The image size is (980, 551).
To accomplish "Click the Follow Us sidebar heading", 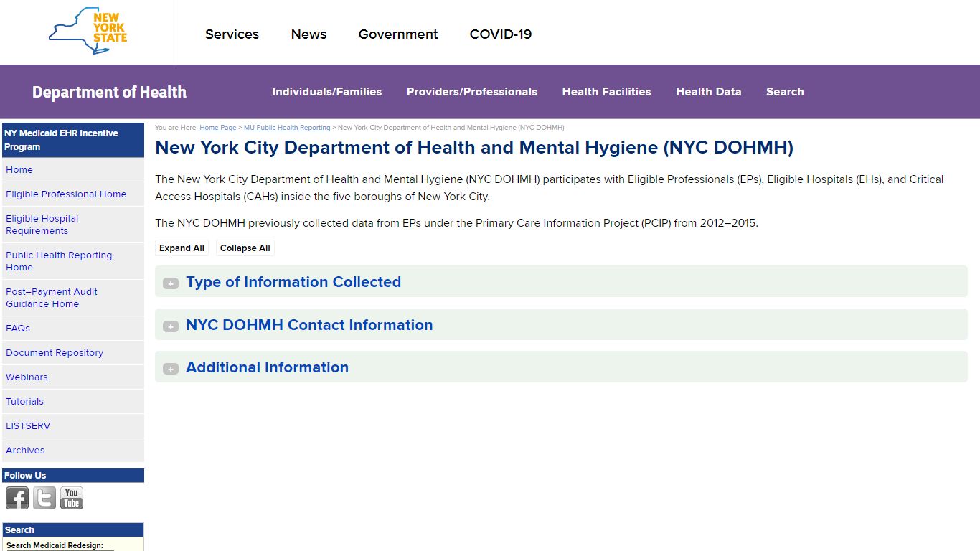I will pyautogui.click(x=73, y=476).
